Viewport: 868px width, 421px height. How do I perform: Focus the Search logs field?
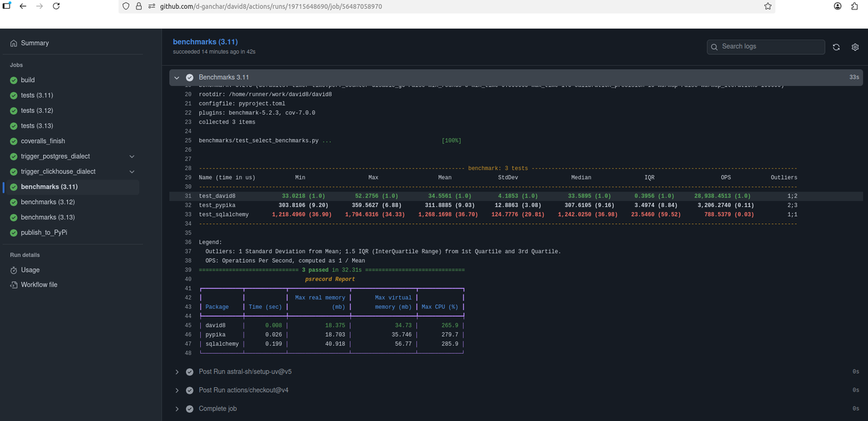[766, 47]
